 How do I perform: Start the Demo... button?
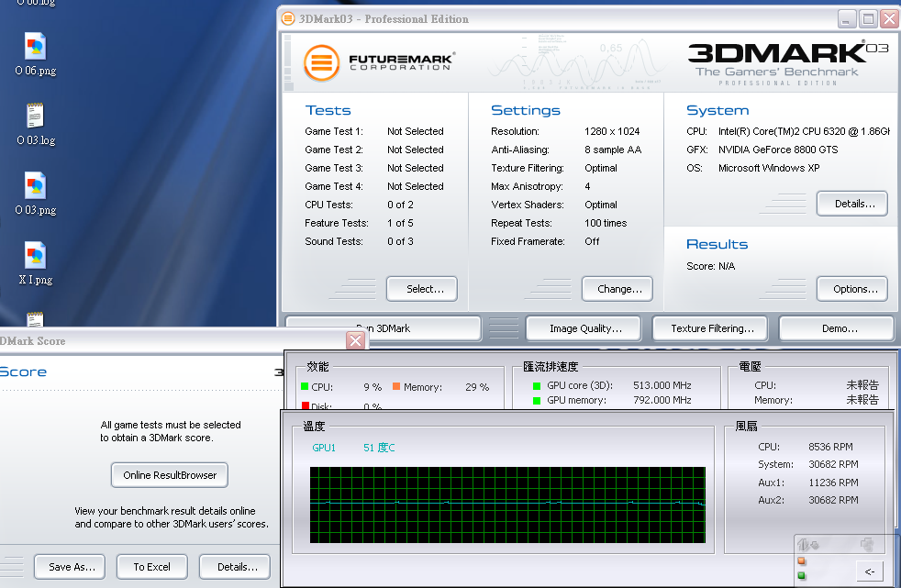click(836, 328)
